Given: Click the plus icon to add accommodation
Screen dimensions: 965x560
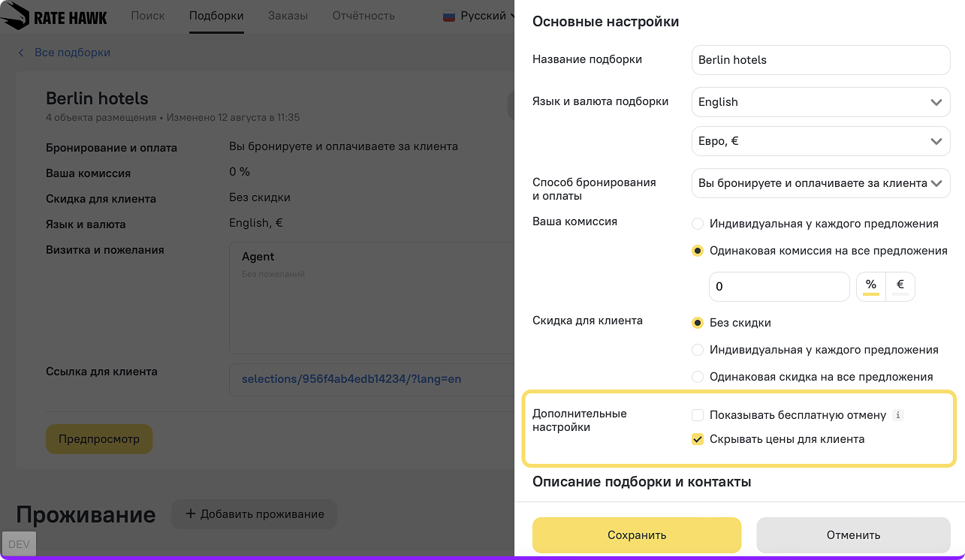Looking at the screenshot, I should (191, 514).
